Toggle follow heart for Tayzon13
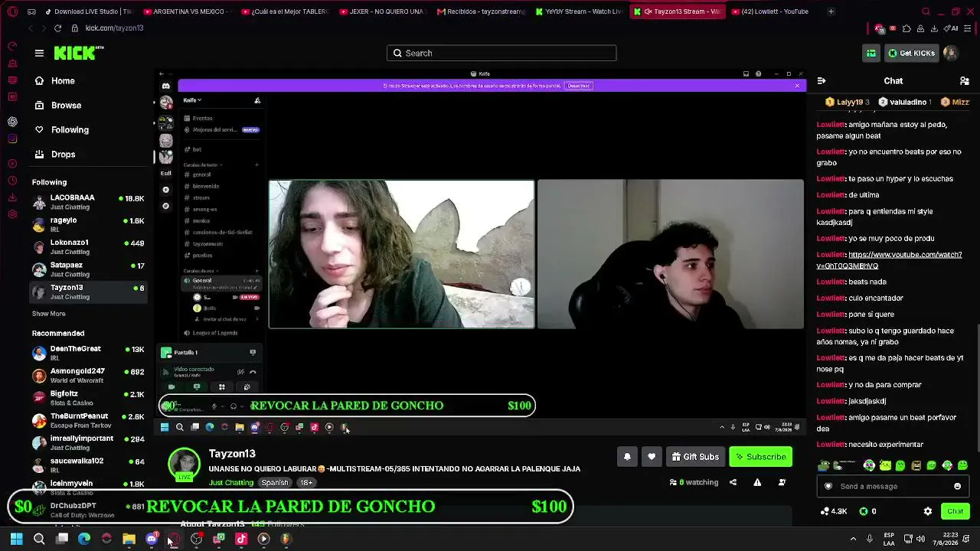 652,457
